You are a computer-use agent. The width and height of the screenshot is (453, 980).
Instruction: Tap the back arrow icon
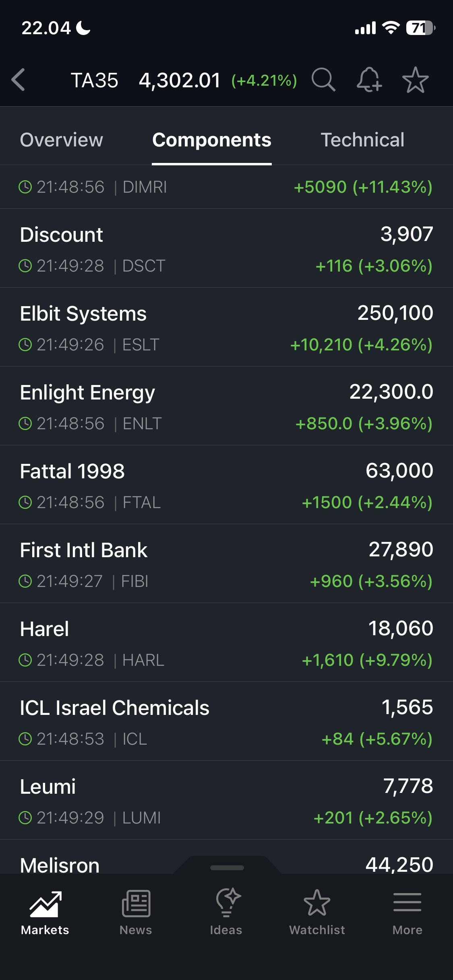(x=19, y=80)
